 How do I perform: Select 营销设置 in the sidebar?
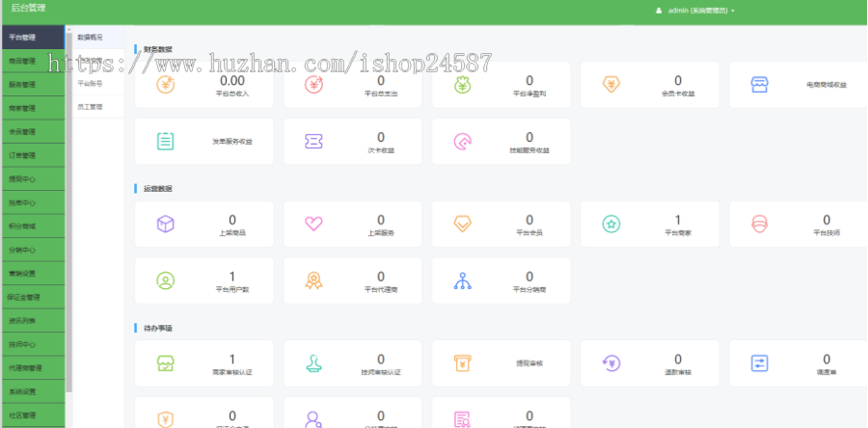(33, 273)
